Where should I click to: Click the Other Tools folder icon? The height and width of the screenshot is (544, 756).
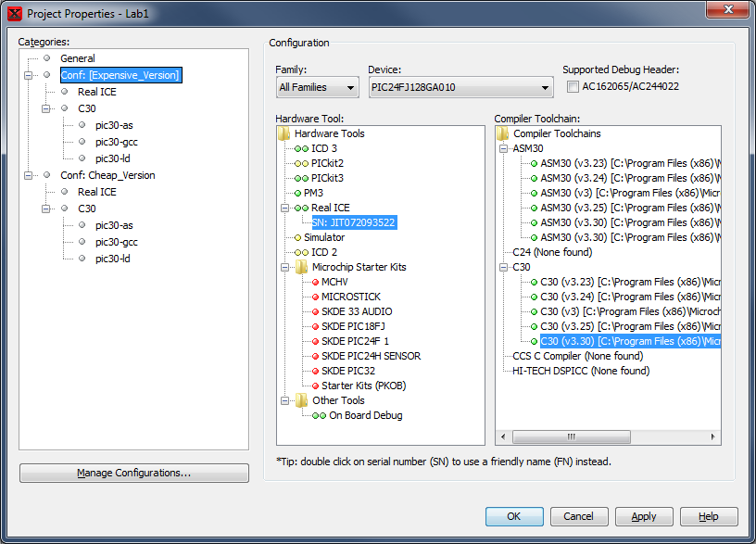click(302, 400)
